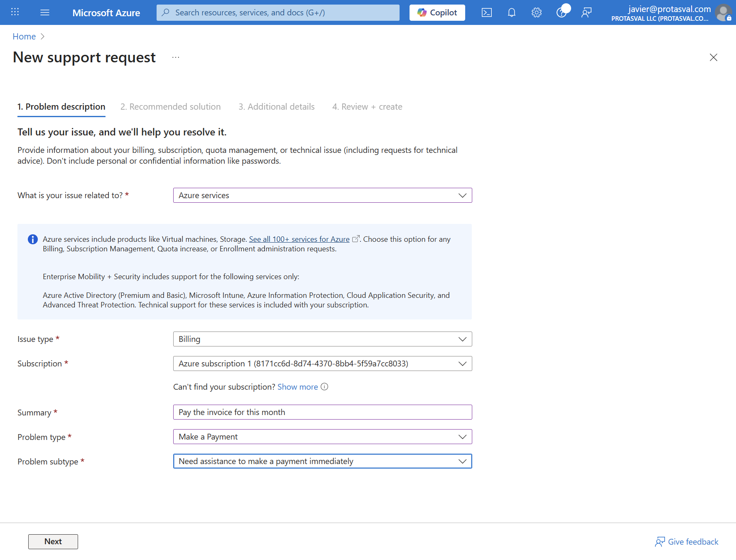Click the Microsoft Azure logo text
This screenshot has height=560, width=736.
[106, 12]
